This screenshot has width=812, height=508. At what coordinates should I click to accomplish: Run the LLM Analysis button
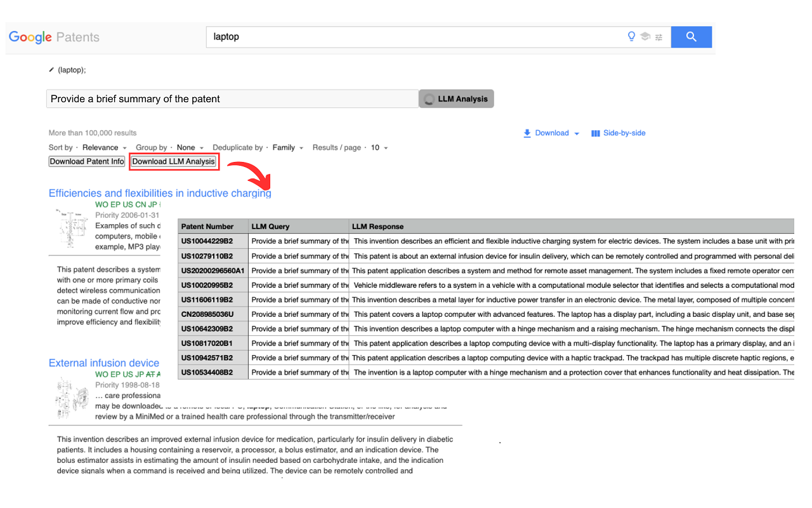click(x=456, y=99)
